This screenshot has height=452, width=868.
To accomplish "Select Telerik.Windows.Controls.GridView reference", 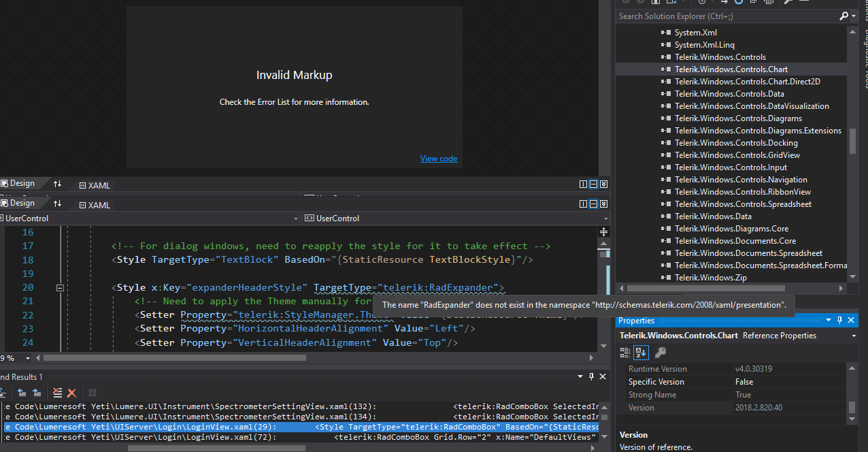I will tap(737, 155).
